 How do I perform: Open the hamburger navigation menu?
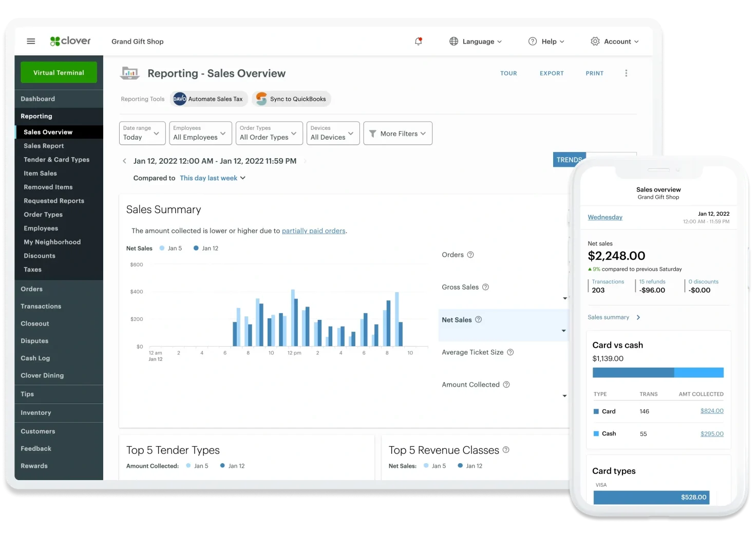(31, 41)
